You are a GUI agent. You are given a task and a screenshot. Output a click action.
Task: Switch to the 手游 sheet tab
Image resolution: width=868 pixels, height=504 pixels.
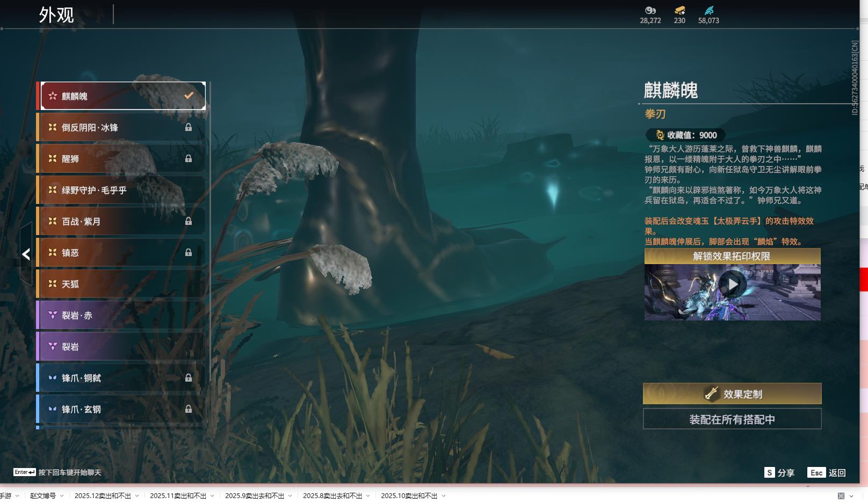coord(5,495)
